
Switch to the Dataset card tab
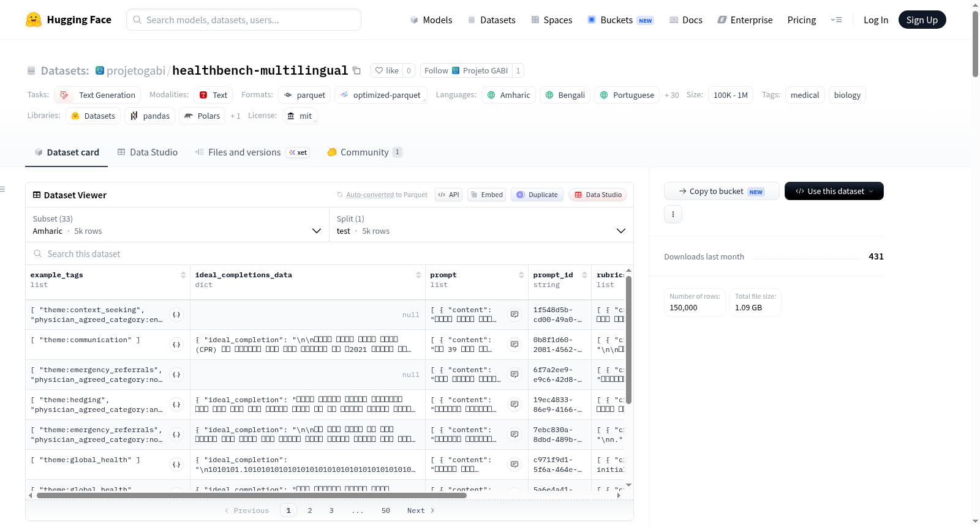[67, 152]
